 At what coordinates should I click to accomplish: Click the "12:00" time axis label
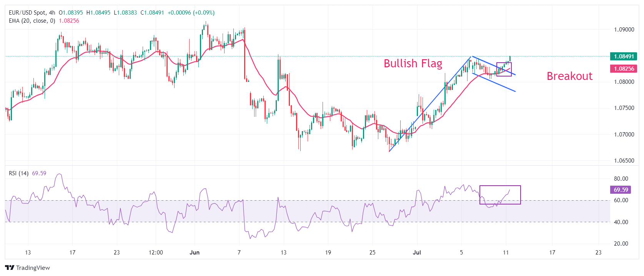pos(156,253)
